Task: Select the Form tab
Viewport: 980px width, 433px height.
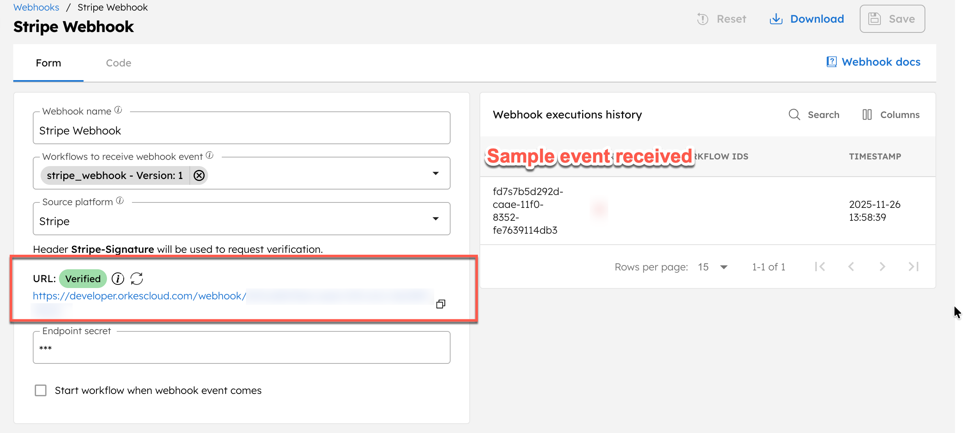Action: click(48, 63)
